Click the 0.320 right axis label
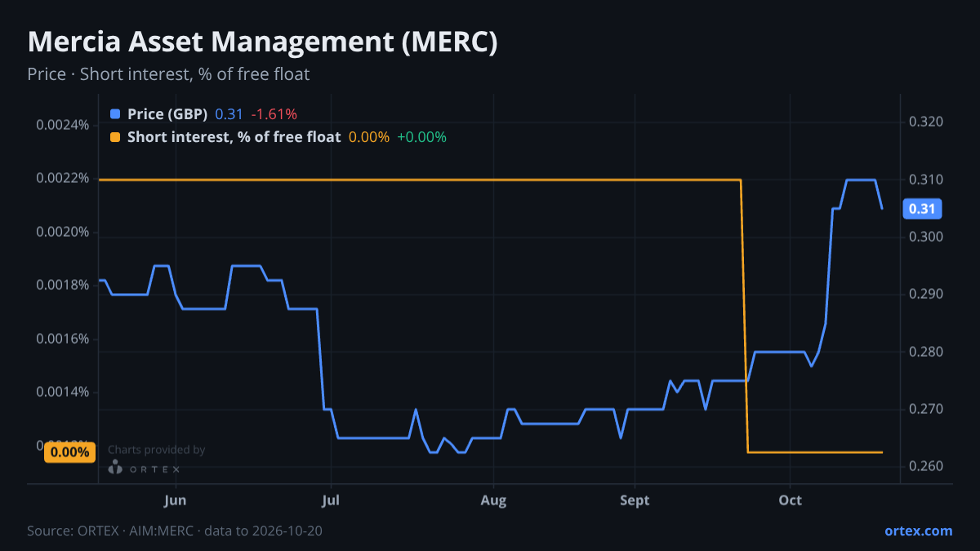Screen dimensions: 980x551 (926, 122)
